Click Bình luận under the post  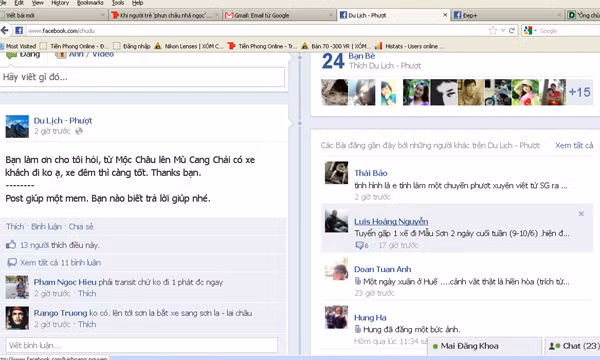[46, 226]
